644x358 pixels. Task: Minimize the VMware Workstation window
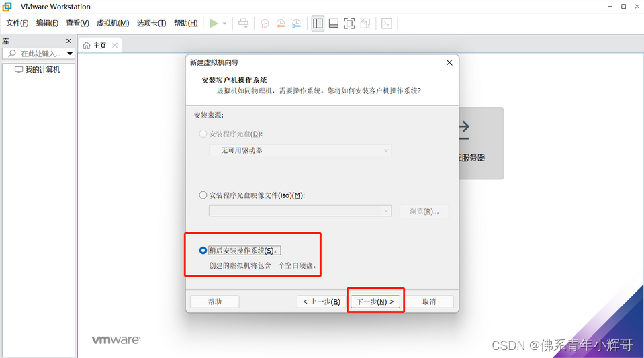pos(610,7)
